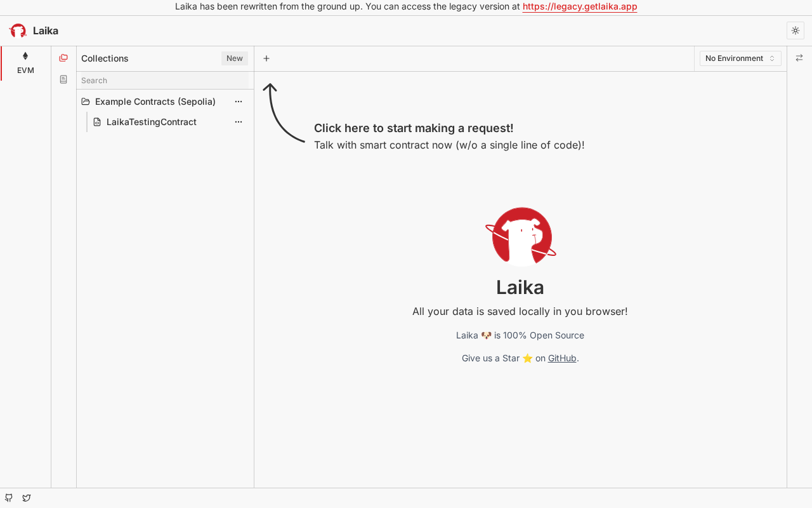Focus the collections Search field
812x508 pixels.
(165, 81)
